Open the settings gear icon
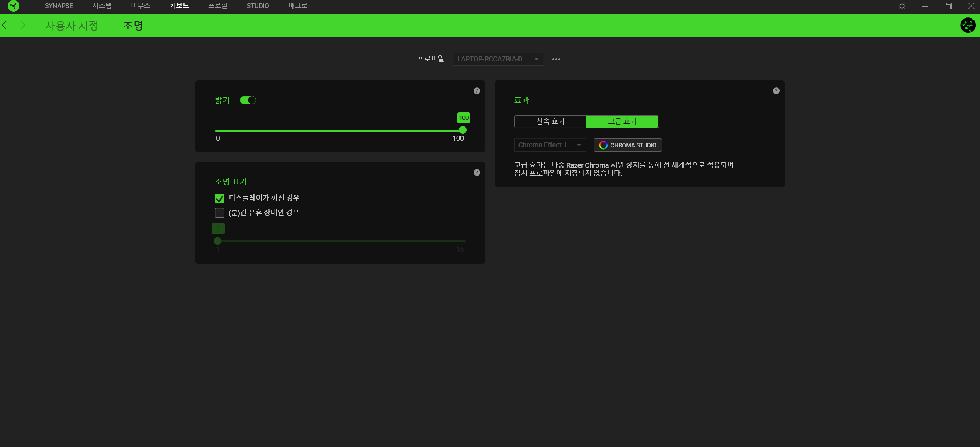The width and height of the screenshot is (980, 447). pyautogui.click(x=902, y=6)
